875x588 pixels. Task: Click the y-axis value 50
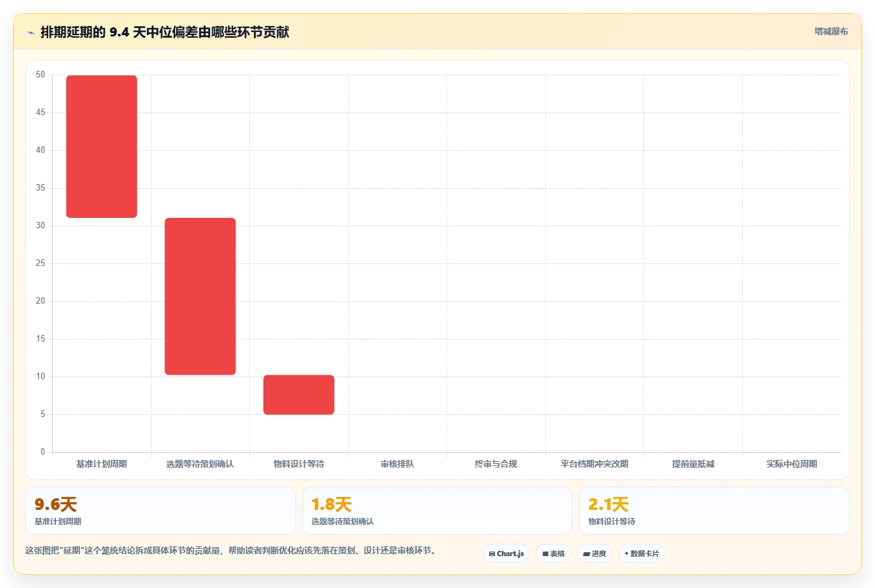(x=40, y=75)
